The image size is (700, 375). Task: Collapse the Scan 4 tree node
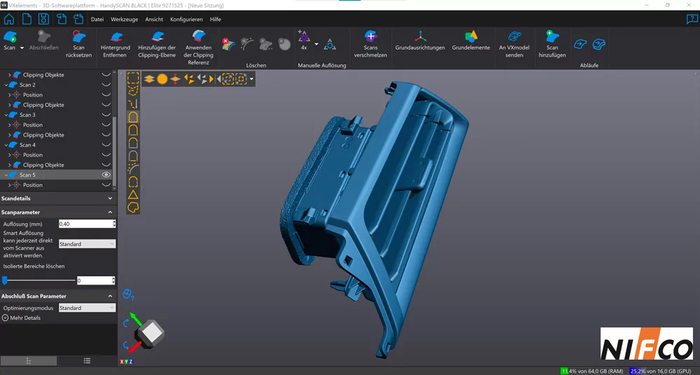(6, 145)
